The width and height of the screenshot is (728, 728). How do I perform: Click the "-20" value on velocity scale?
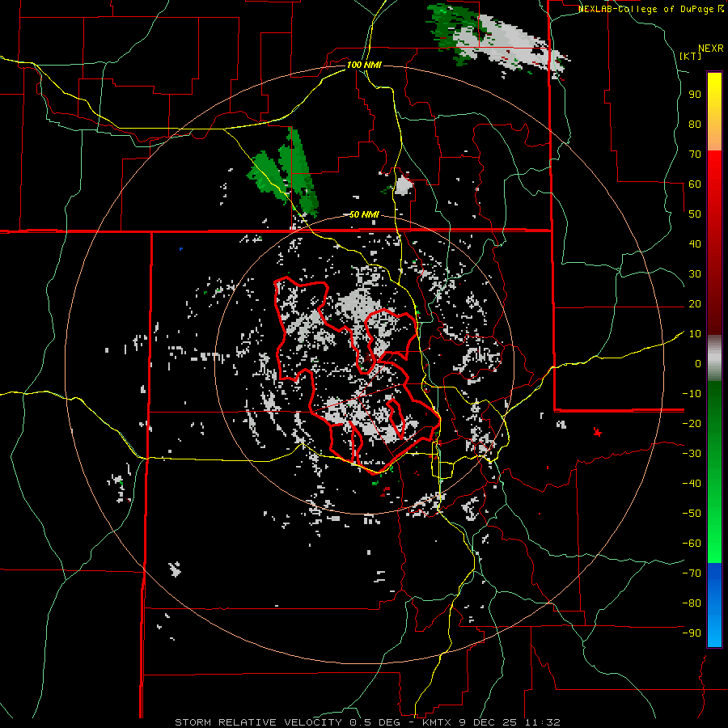(x=692, y=423)
